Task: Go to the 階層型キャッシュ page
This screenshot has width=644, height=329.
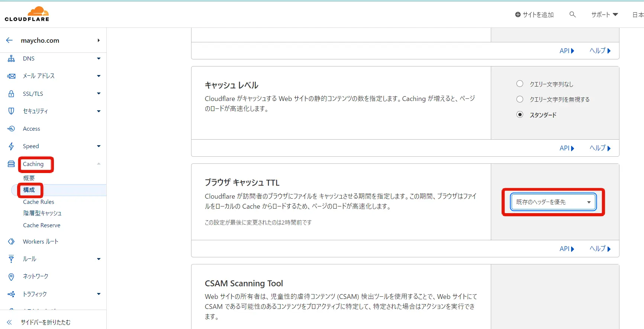Action: pos(42,213)
